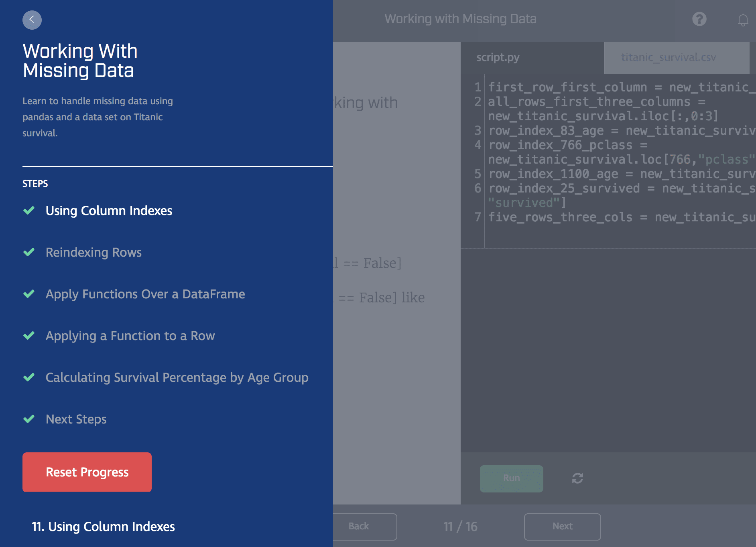
Task: Open the notifications bell icon
Action: point(743,20)
